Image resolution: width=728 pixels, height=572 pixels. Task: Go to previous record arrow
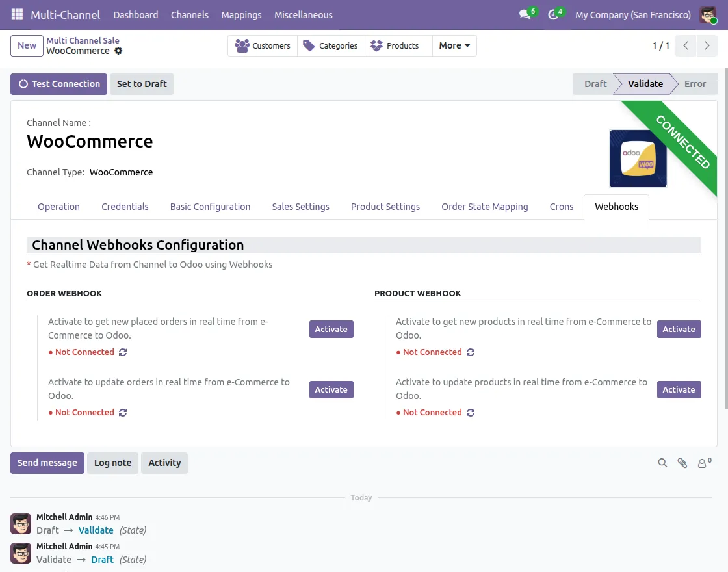(685, 45)
